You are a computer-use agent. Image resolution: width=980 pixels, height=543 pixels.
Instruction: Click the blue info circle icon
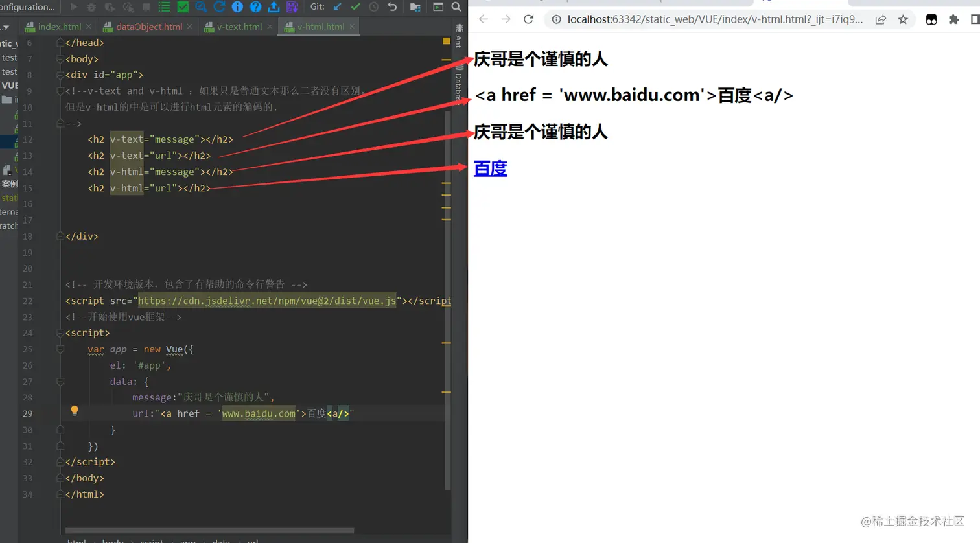click(237, 7)
